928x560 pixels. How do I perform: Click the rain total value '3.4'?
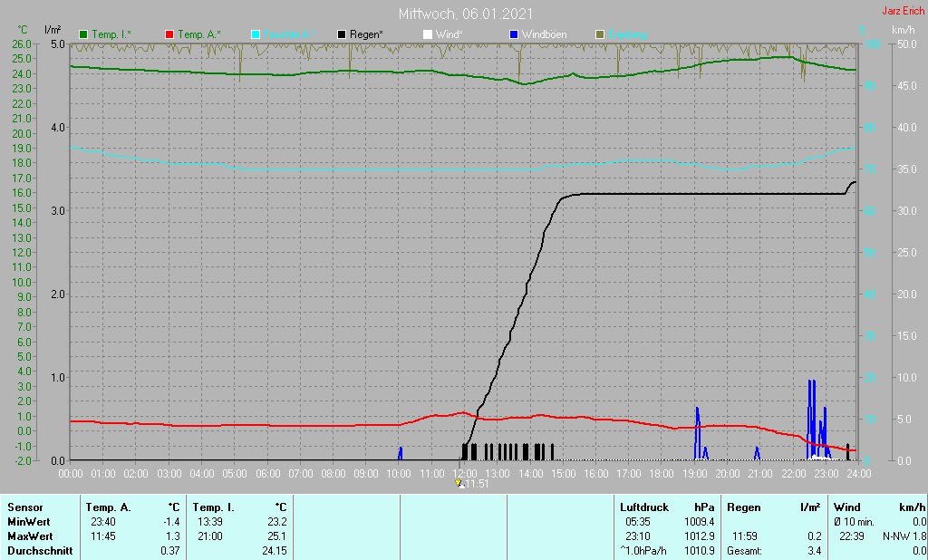[815, 551]
